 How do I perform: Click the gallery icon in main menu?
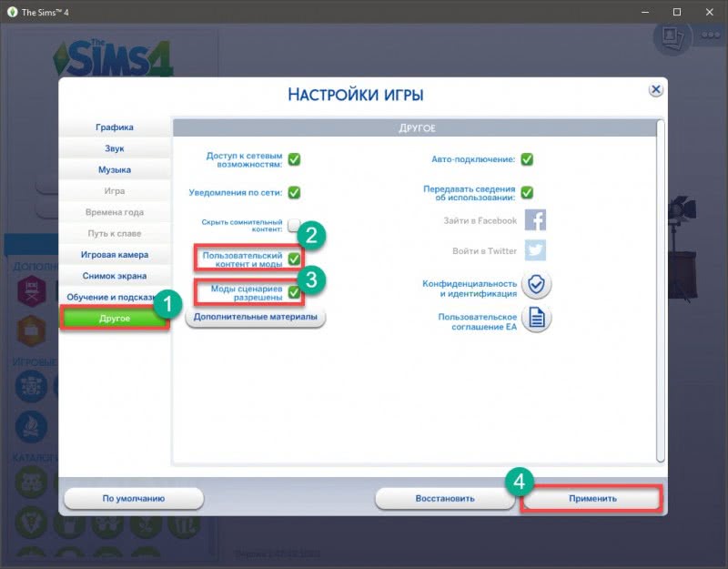pos(672,37)
